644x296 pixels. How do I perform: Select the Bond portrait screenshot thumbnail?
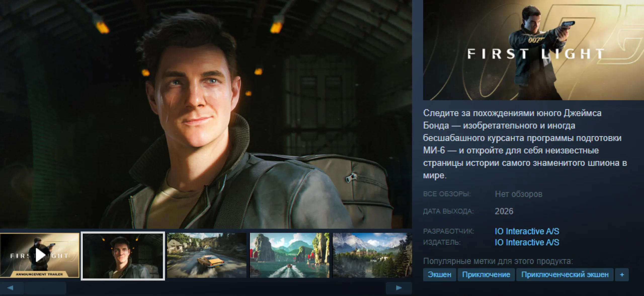[123, 255]
